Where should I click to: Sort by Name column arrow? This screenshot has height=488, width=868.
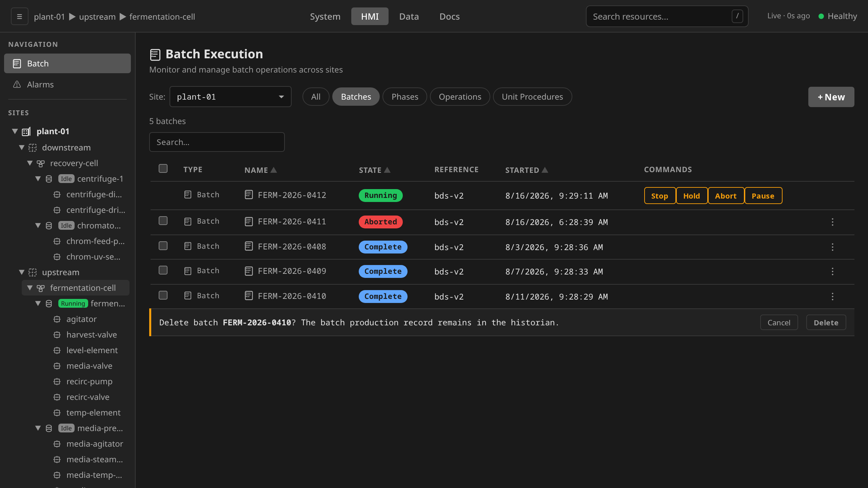click(274, 170)
